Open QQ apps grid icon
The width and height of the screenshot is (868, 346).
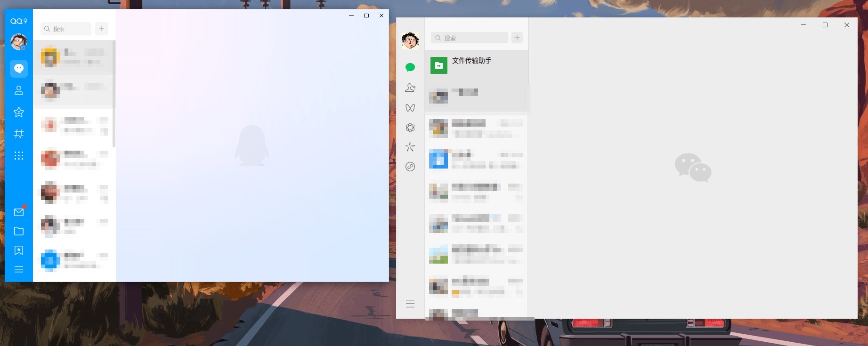19,155
